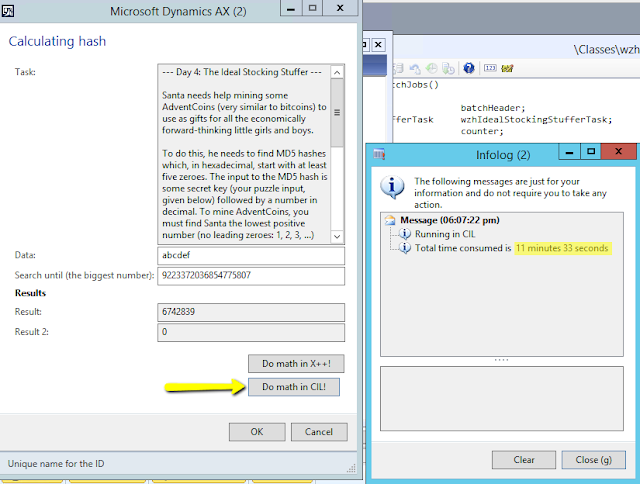Close the small window behind with its X button
The height and width of the screenshot is (484, 640).
(378, 44)
